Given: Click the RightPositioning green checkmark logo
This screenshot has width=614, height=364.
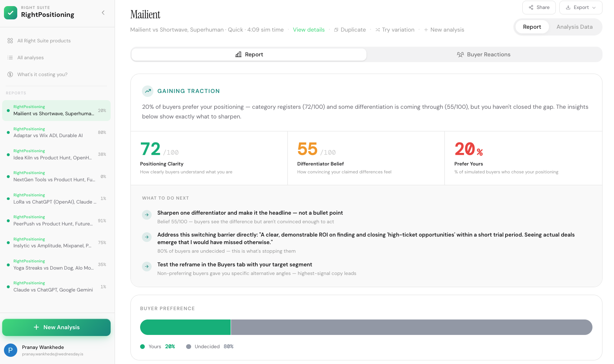Looking at the screenshot, I should [10, 13].
